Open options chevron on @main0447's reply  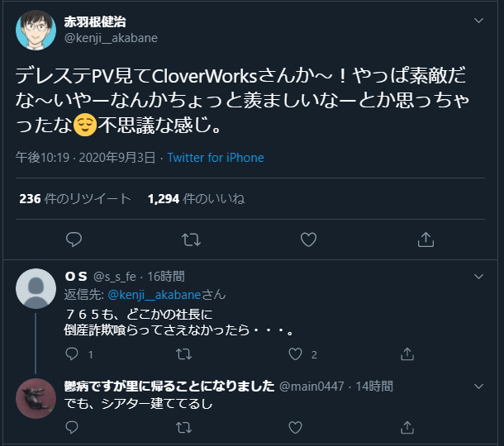pyautogui.click(x=478, y=387)
